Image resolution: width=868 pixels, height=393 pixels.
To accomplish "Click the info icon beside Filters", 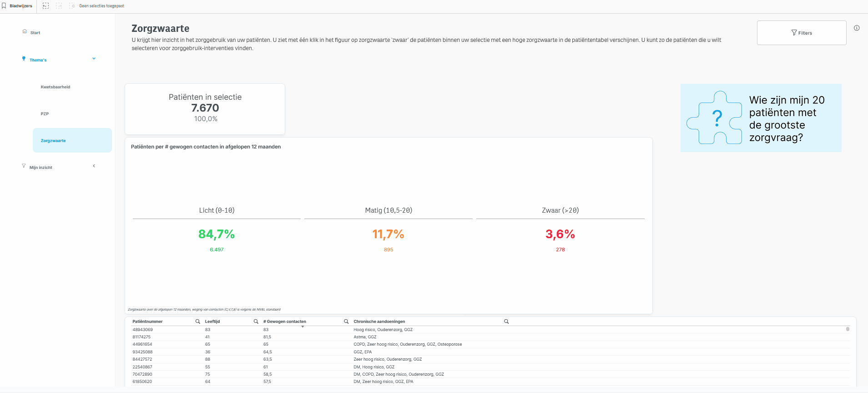I will click(x=857, y=28).
